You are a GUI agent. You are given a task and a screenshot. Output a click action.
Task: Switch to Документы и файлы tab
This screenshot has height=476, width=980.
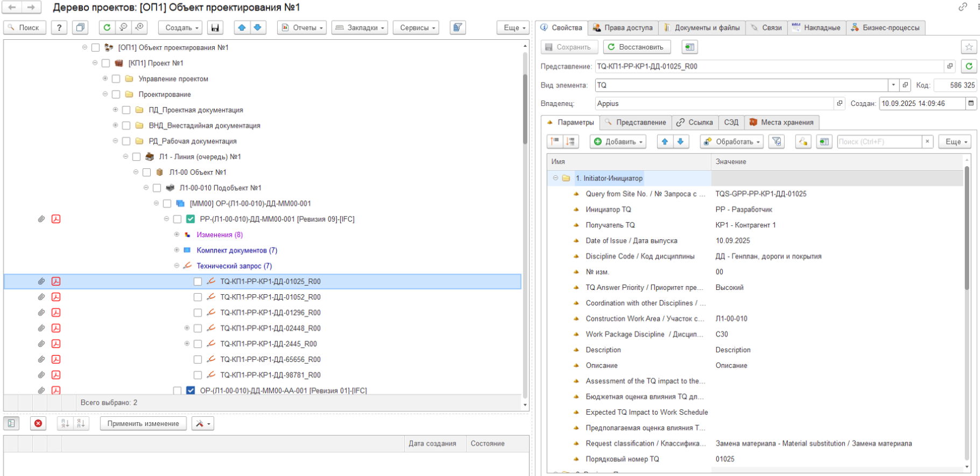tap(701, 28)
